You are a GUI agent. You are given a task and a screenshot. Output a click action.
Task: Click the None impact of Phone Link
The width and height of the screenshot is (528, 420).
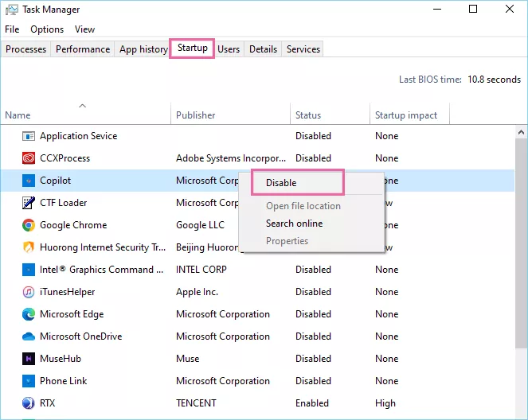click(386, 381)
